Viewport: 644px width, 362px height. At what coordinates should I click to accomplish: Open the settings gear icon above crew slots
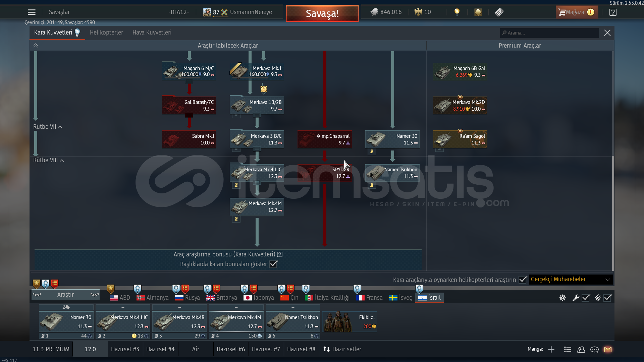coord(562,298)
